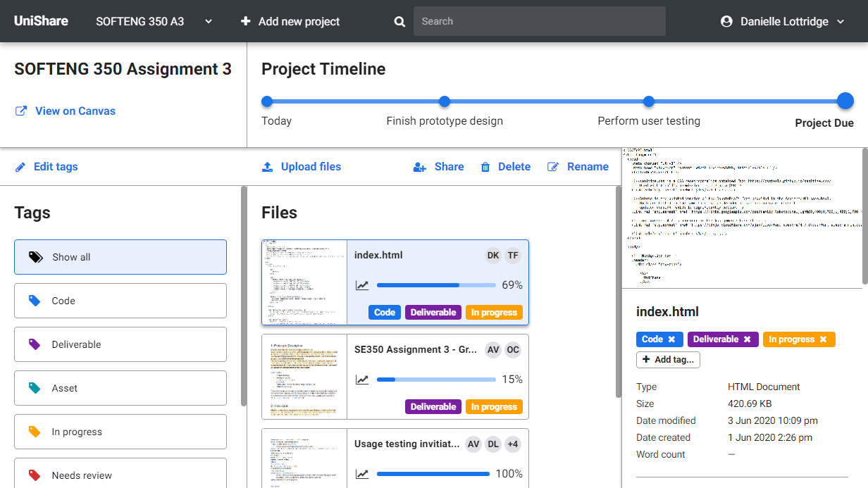This screenshot has height=488, width=868.
Task: Click the search magnifier icon
Action: coord(399,22)
